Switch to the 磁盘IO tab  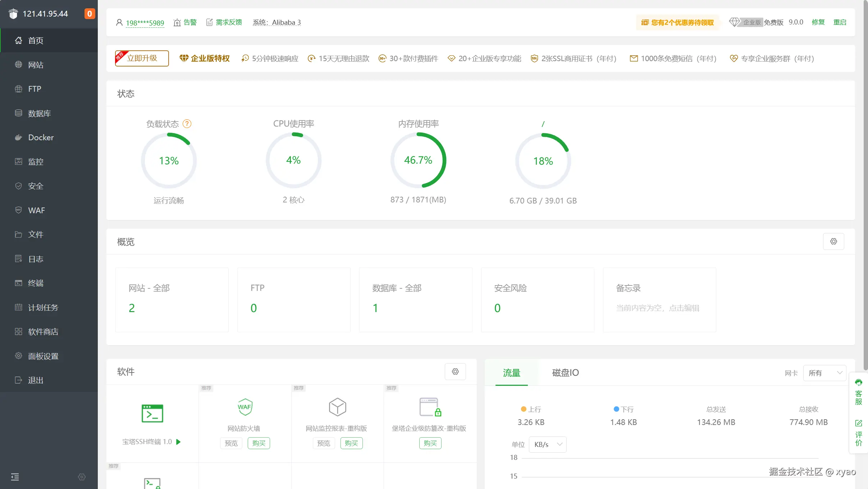pyautogui.click(x=565, y=373)
